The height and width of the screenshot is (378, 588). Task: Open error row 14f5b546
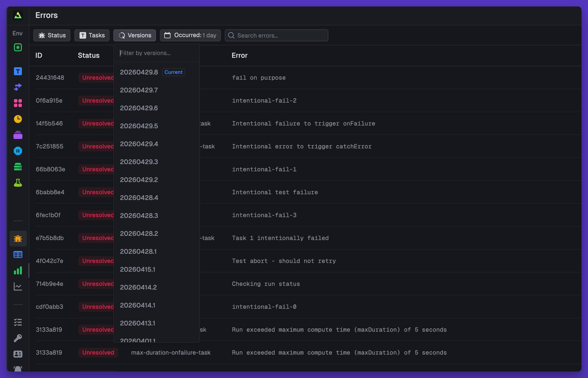(x=305, y=124)
